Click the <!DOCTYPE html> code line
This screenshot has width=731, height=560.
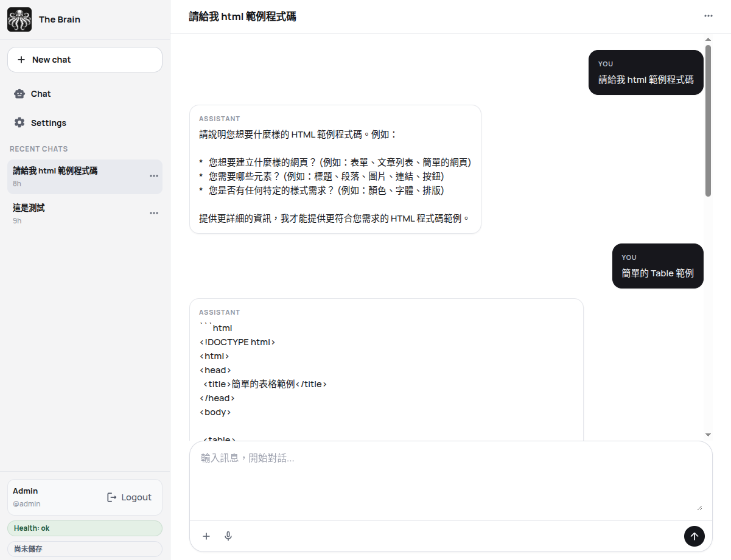point(237,342)
